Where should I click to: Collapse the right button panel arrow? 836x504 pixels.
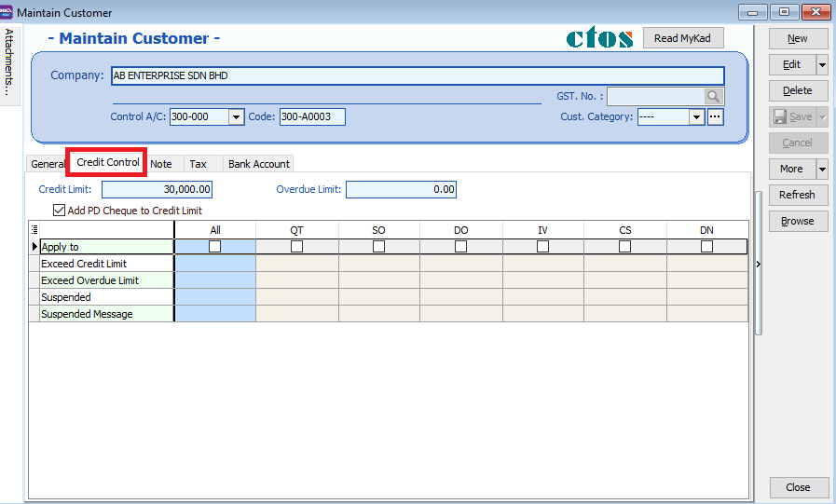(x=758, y=265)
